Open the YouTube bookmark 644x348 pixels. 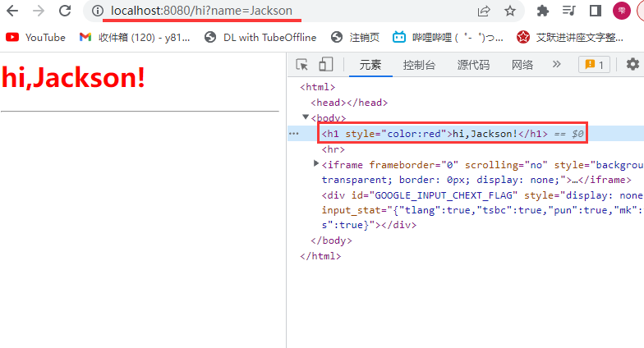click(x=36, y=37)
